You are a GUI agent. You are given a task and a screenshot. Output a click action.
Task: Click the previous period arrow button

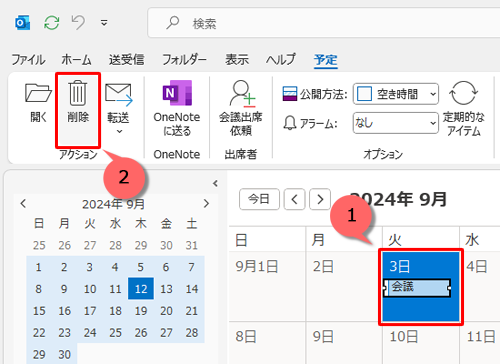tap(294, 199)
